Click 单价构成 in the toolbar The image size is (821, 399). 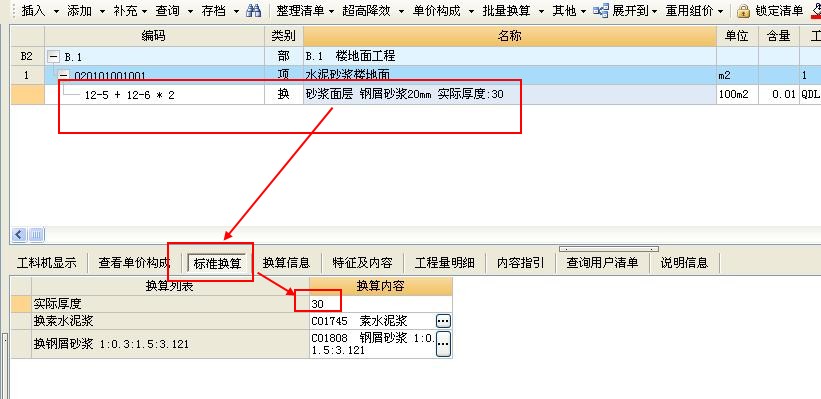tap(437, 10)
